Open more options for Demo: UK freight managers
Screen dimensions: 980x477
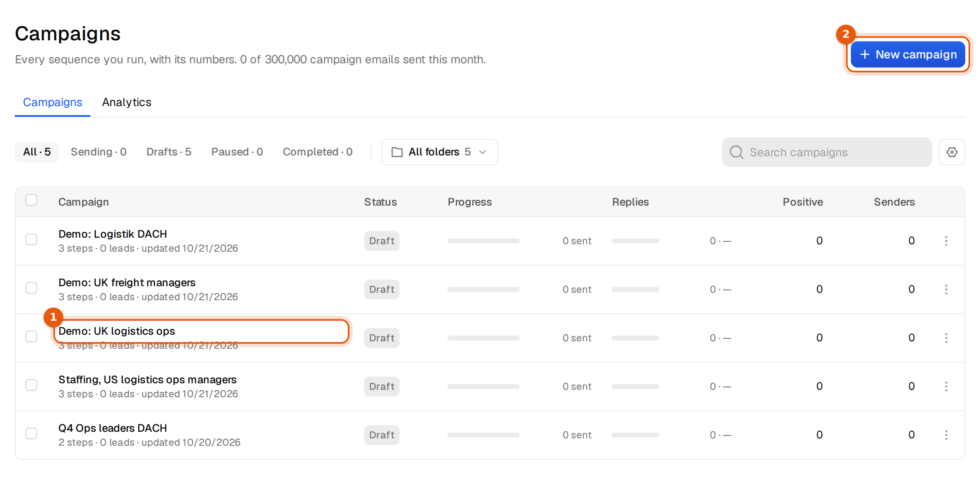click(x=946, y=289)
